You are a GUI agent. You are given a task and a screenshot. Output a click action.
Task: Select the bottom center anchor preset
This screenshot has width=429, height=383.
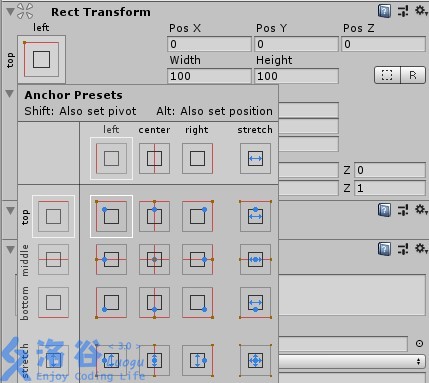pyautogui.click(x=154, y=303)
